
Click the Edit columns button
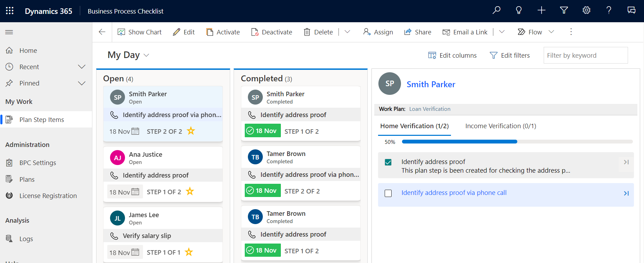(x=452, y=55)
